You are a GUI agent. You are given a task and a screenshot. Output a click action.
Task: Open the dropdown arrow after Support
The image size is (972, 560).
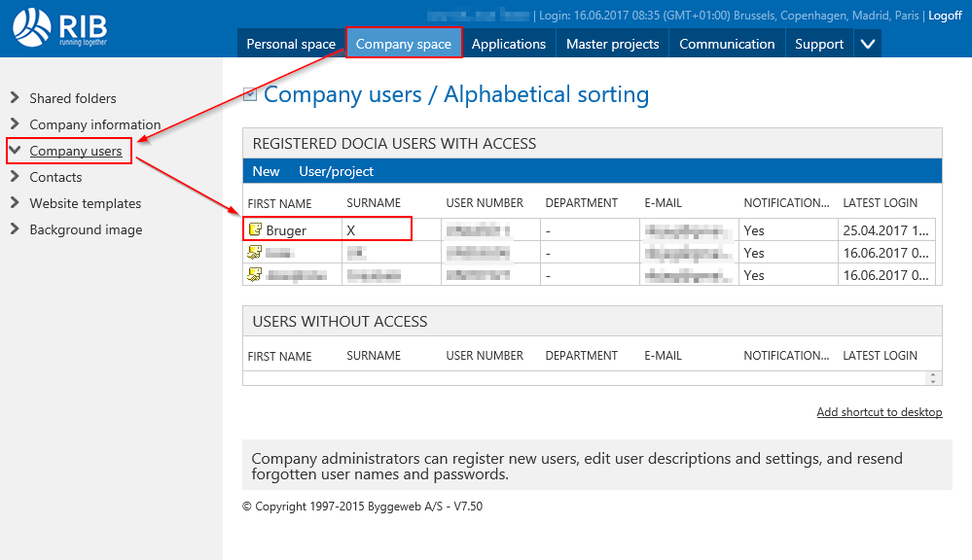pos(868,44)
